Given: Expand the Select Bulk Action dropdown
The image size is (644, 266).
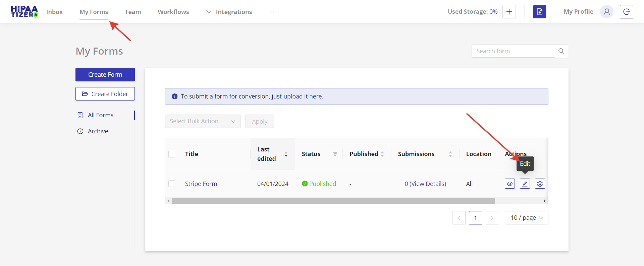Looking at the screenshot, I should pos(203,121).
